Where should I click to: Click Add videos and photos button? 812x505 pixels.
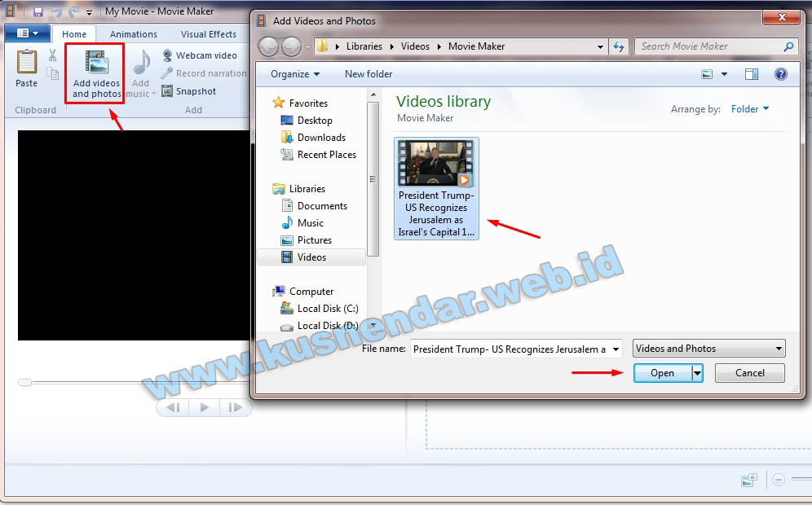[96, 73]
